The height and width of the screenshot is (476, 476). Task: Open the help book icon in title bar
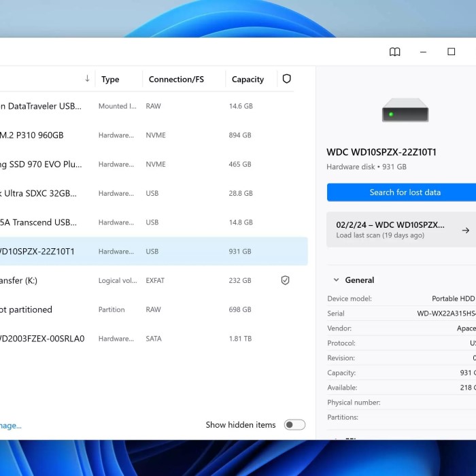(394, 52)
